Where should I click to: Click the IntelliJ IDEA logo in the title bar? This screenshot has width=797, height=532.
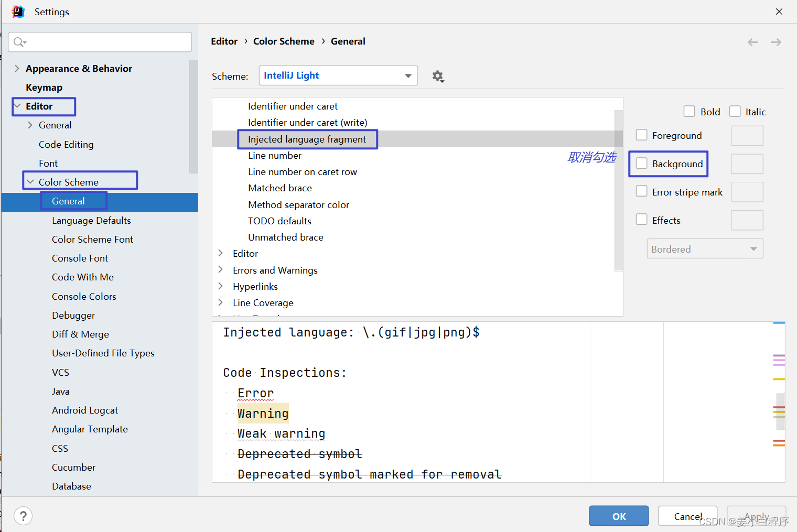(x=18, y=12)
